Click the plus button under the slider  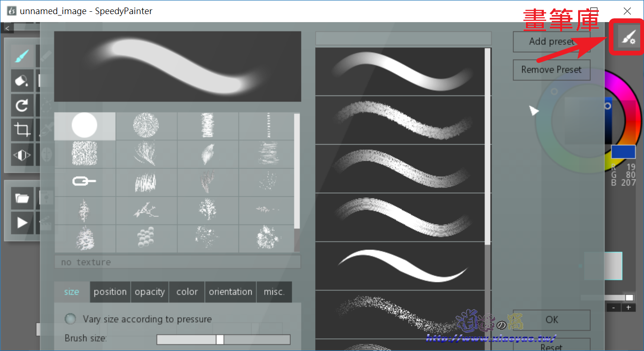(628, 308)
